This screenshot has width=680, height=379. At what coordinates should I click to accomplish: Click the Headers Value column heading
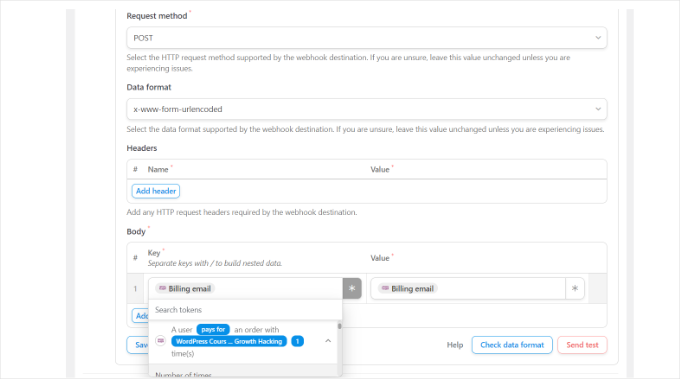[x=380, y=170]
